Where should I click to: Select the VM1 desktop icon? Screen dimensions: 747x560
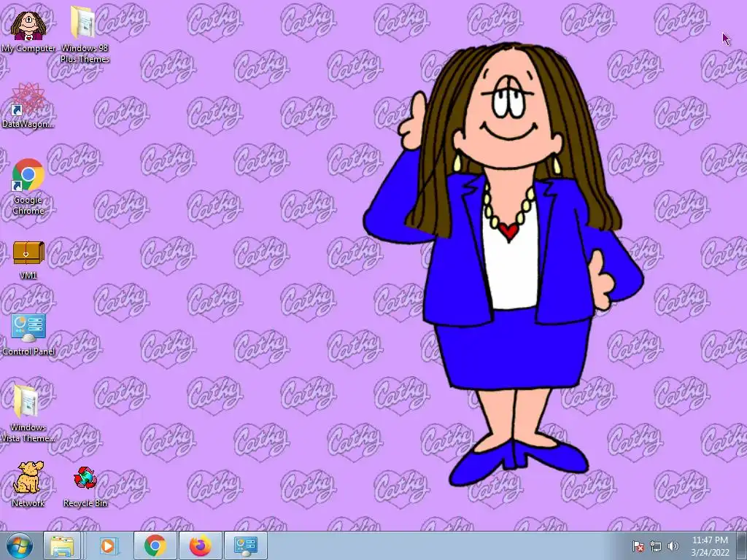(x=28, y=260)
